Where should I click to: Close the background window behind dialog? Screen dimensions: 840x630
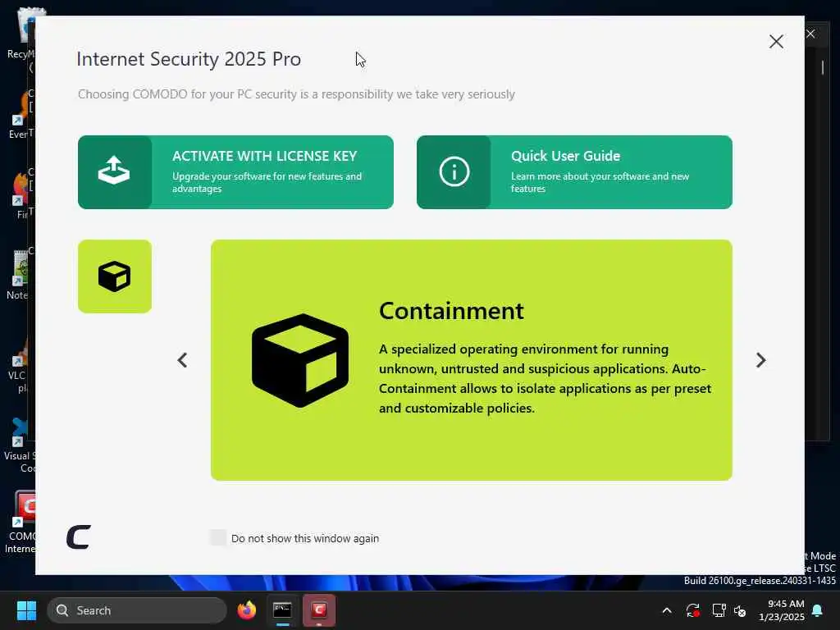click(810, 34)
